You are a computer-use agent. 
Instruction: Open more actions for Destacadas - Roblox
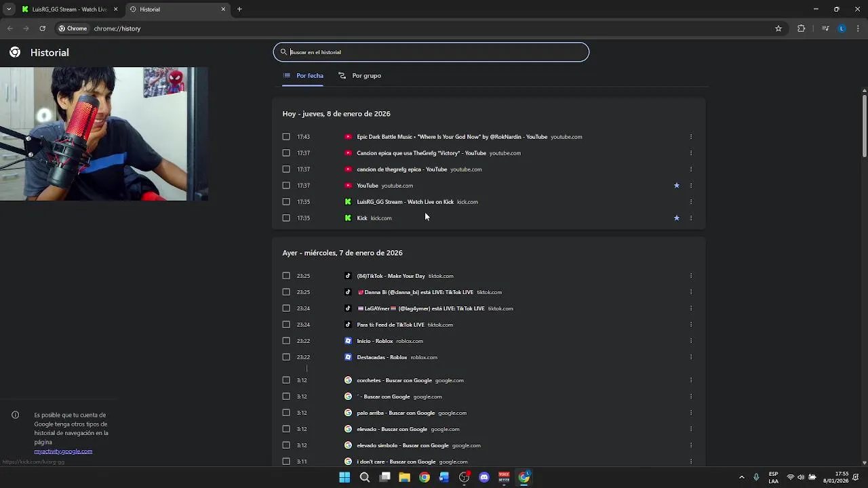pos(691,357)
